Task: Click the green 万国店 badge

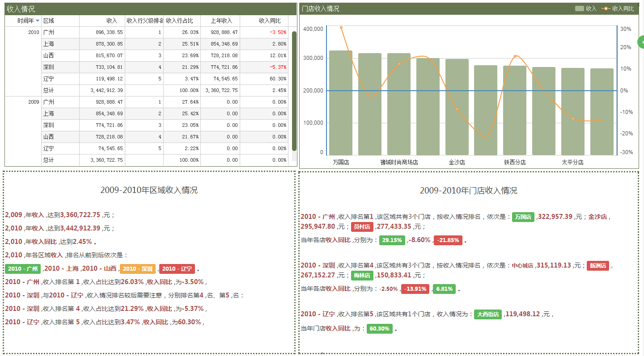Action: click(523, 217)
